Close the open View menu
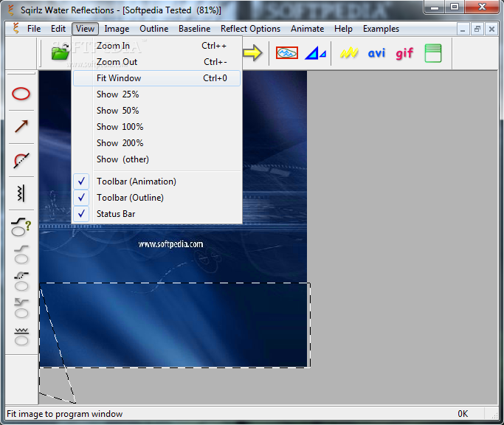Viewport: 504px width, 425px height. [85, 29]
